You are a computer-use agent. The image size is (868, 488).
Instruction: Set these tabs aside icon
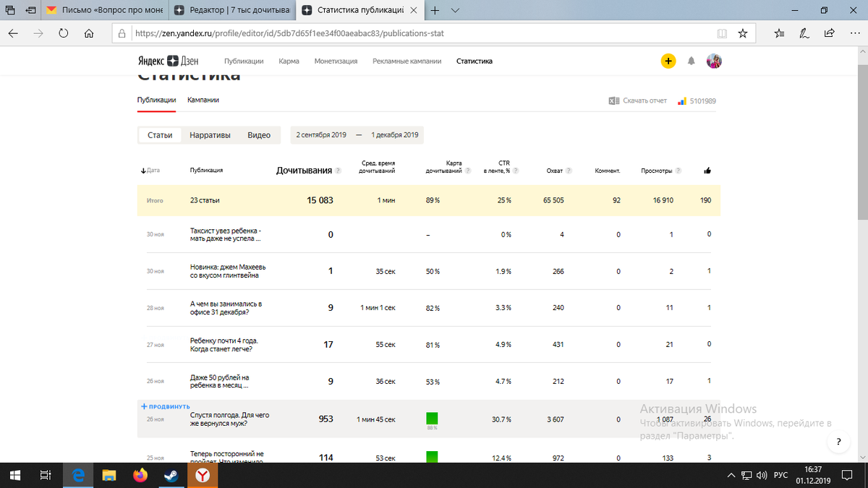click(x=32, y=11)
